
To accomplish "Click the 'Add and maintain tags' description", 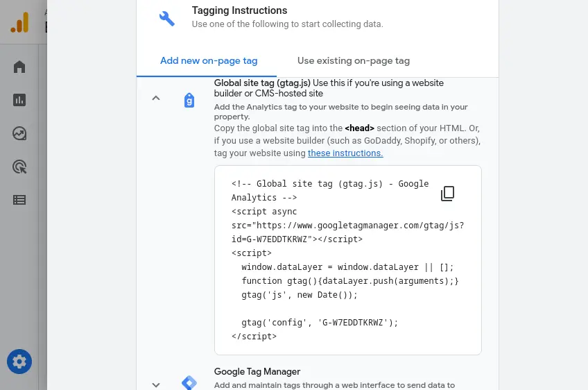I will (334, 385).
